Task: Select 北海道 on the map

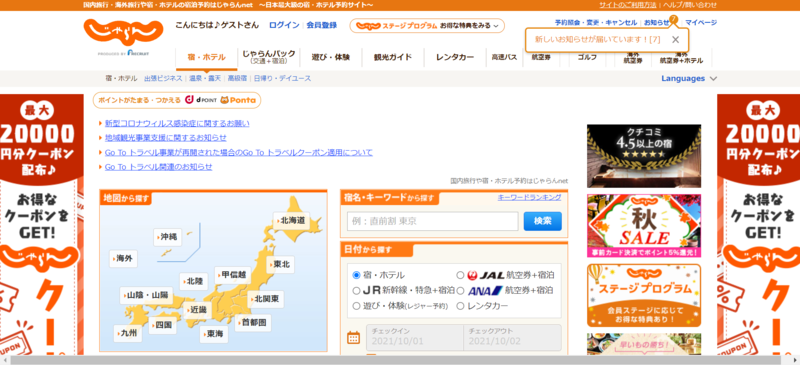Action: tap(292, 221)
